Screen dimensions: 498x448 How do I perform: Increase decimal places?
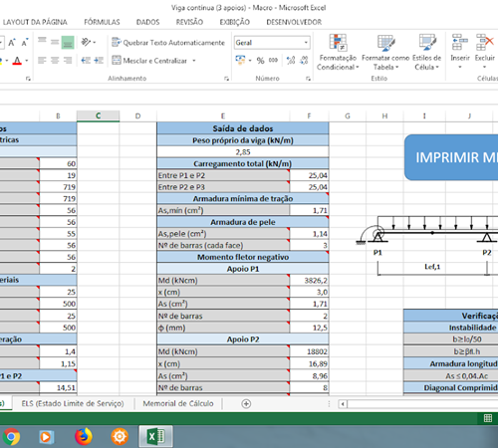291,60
